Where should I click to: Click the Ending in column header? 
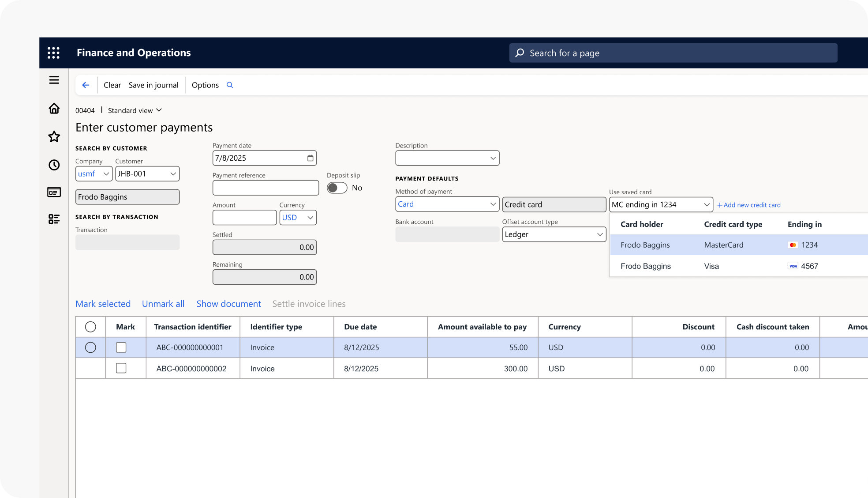pos(804,224)
